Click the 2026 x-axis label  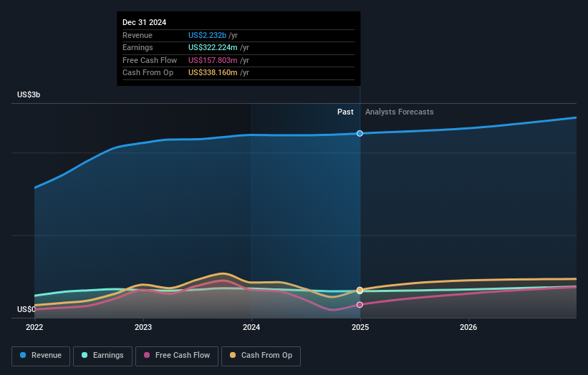[468, 327]
